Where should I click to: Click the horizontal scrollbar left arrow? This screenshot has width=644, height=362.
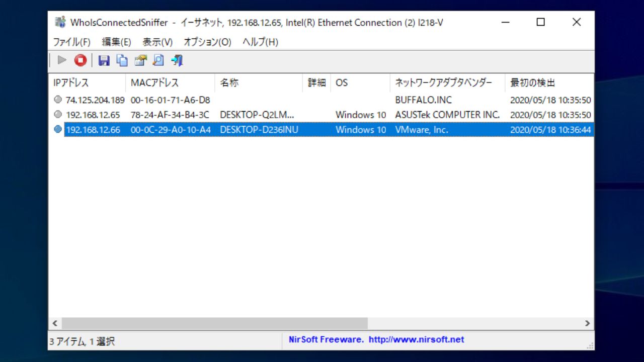click(55, 323)
